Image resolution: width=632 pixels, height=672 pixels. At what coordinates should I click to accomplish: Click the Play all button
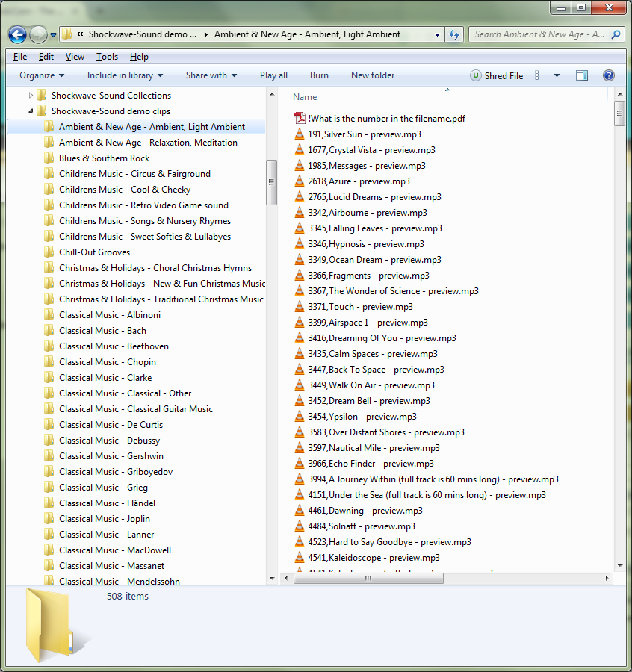pyautogui.click(x=273, y=75)
